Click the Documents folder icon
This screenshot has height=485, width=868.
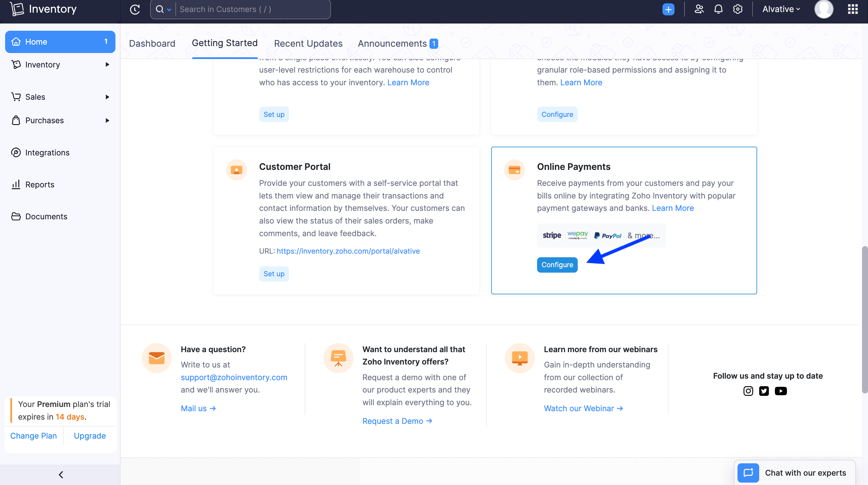pyautogui.click(x=16, y=216)
